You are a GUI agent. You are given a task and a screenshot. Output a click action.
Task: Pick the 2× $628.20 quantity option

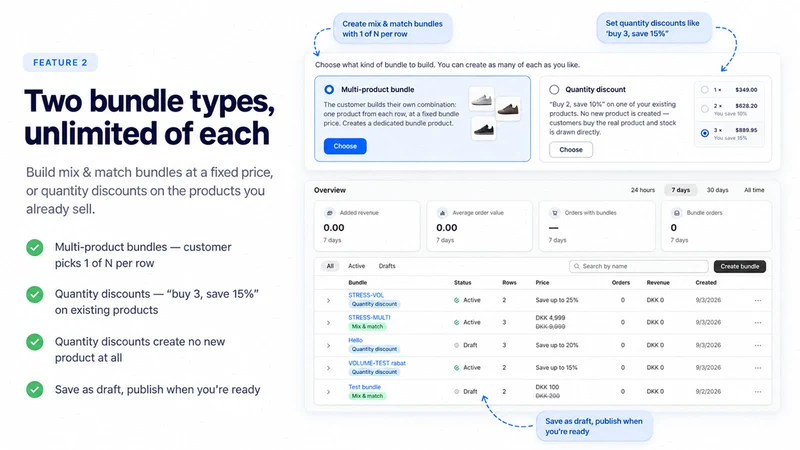click(705, 109)
